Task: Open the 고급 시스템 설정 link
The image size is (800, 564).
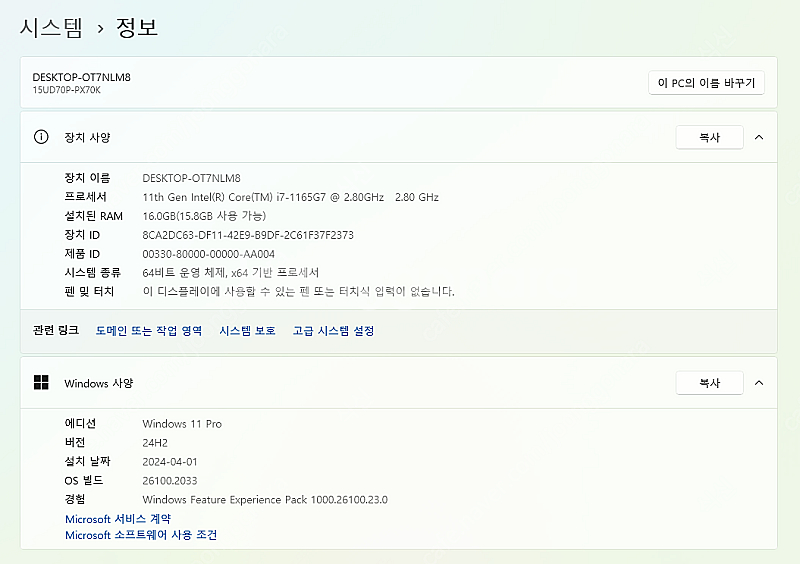Action: 333,331
